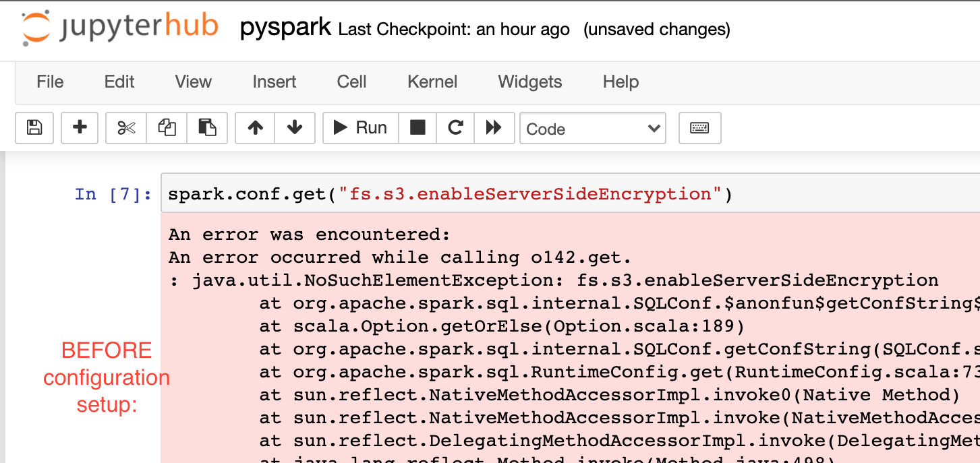980x463 pixels.
Task: Open the File menu
Action: point(49,82)
